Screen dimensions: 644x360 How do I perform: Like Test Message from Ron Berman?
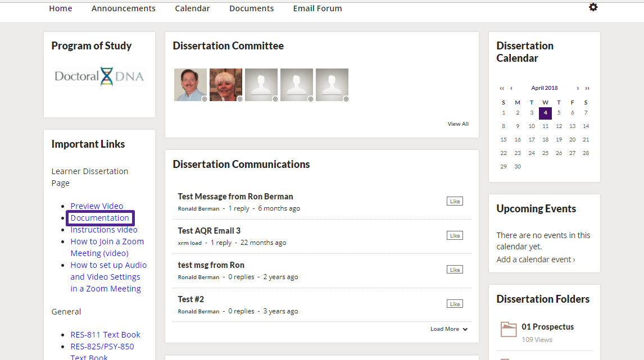pos(455,201)
